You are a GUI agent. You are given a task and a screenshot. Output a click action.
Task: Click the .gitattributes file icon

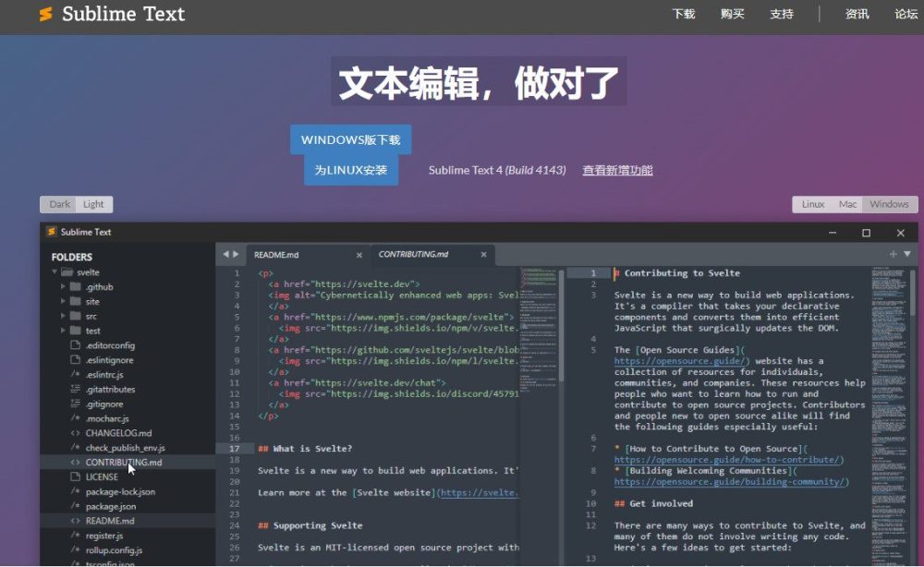(x=76, y=389)
